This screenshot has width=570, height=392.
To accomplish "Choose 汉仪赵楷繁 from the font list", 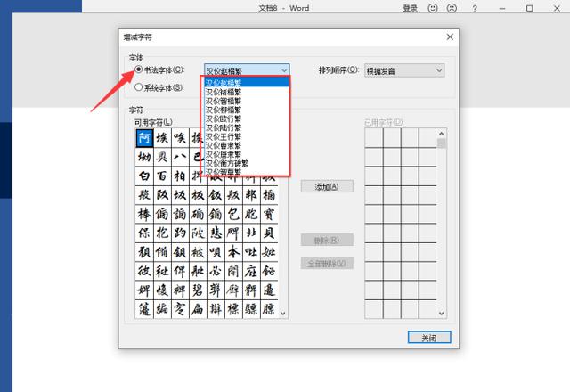I will tap(247, 83).
